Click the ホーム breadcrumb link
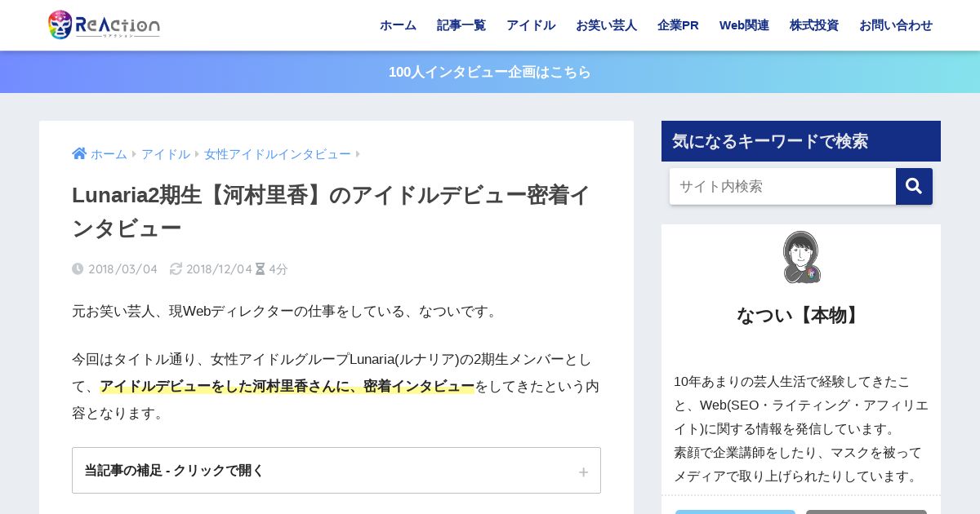This screenshot has width=980, height=514. tap(109, 154)
